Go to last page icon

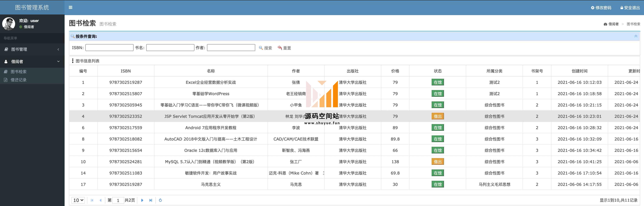coord(151,200)
